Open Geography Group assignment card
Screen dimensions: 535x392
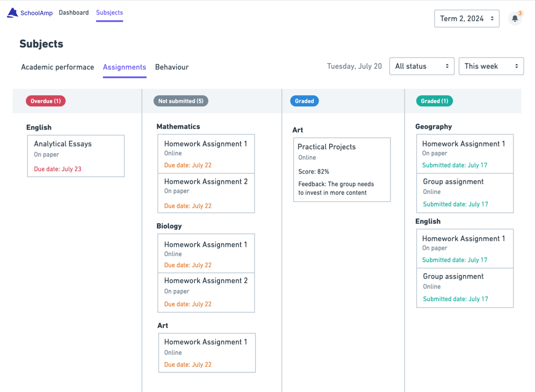pos(465,193)
